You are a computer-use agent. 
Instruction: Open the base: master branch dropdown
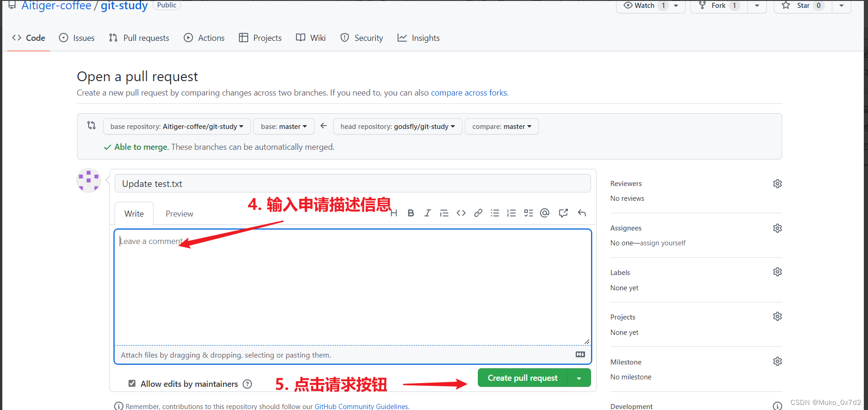pyautogui.click(x=284, y=127)
